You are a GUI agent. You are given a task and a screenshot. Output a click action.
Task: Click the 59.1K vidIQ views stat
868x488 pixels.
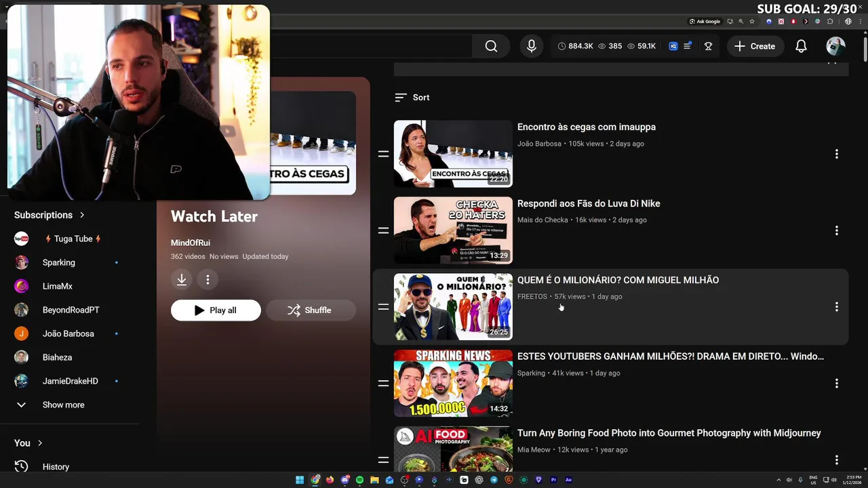point(642,46)
